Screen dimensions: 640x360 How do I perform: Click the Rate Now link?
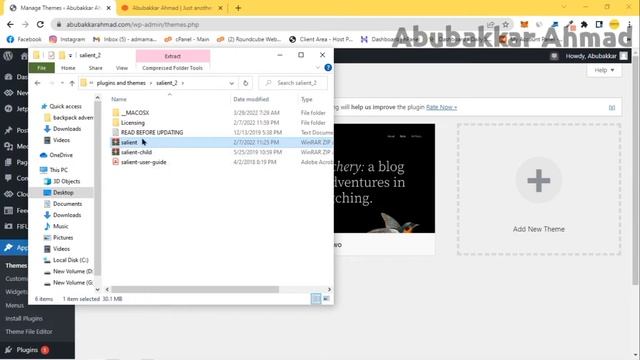441,107
